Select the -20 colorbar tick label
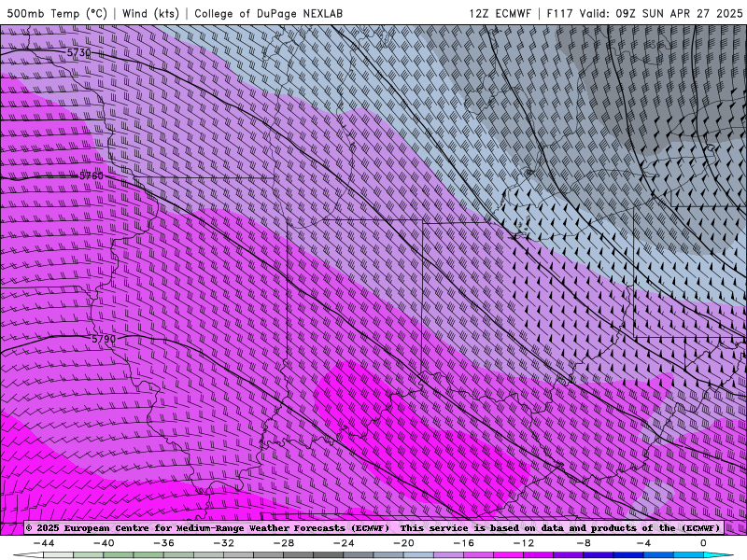The width and height of the screenshot is (747, 560). pyautogui.click(x=404, y=543)
